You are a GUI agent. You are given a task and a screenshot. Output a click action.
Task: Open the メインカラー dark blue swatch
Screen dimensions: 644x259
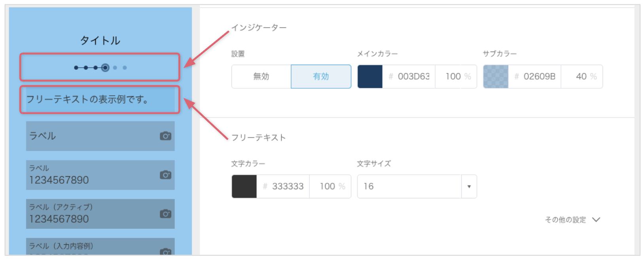(370, 76)
